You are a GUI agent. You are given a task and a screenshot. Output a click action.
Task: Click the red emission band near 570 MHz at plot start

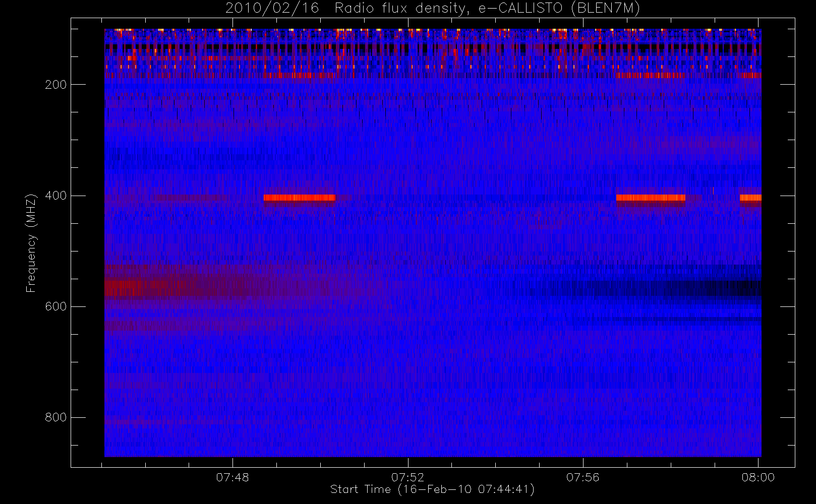point(146,289)
